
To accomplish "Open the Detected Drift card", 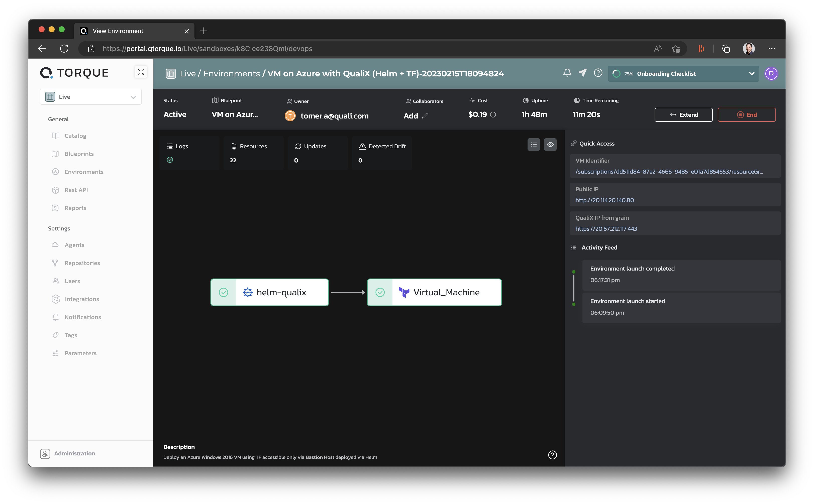I will 382,153.
